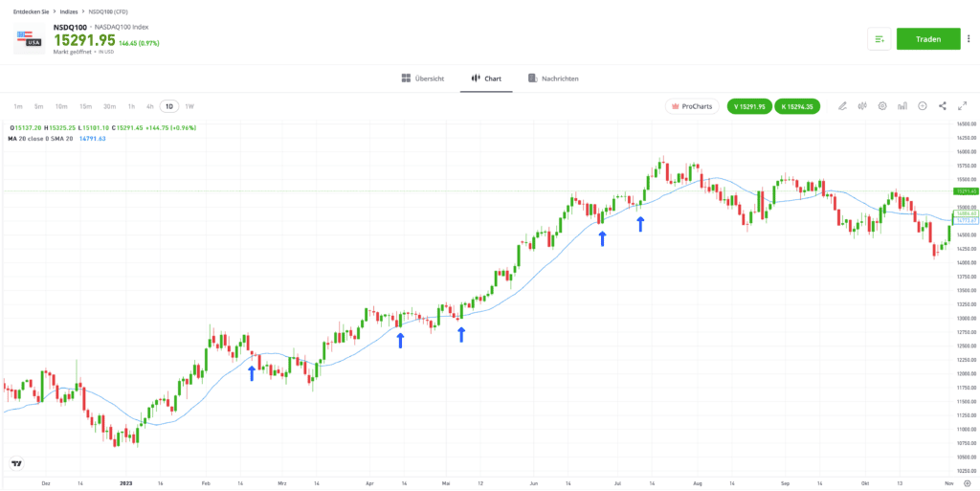Open chart settings gear icon

click(882, 106)
